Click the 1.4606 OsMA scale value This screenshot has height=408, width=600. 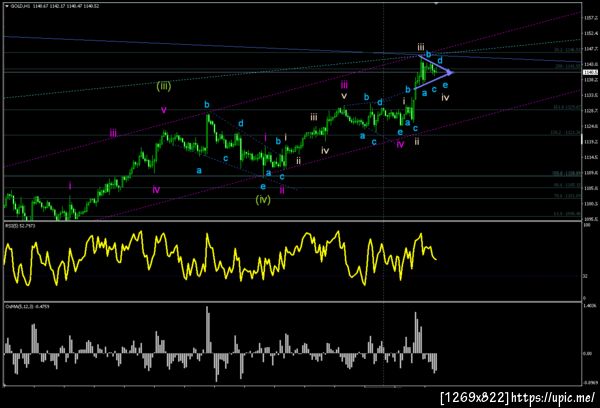[589, 306]
